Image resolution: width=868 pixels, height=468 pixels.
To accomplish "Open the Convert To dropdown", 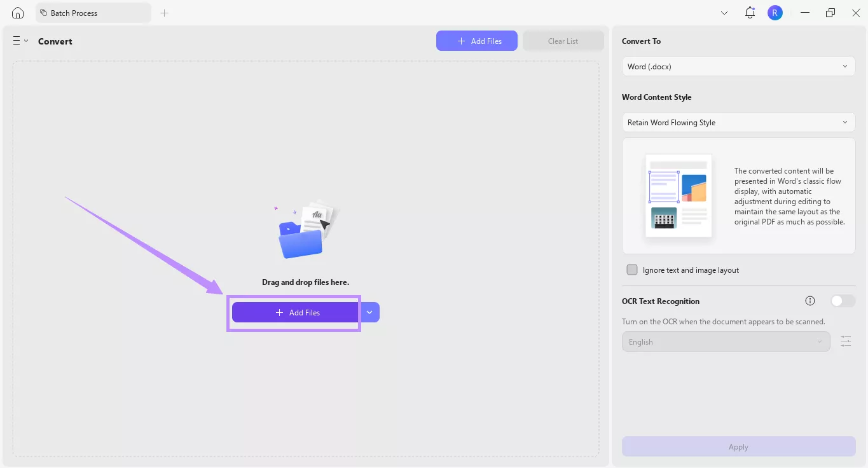I will point(738,66).
